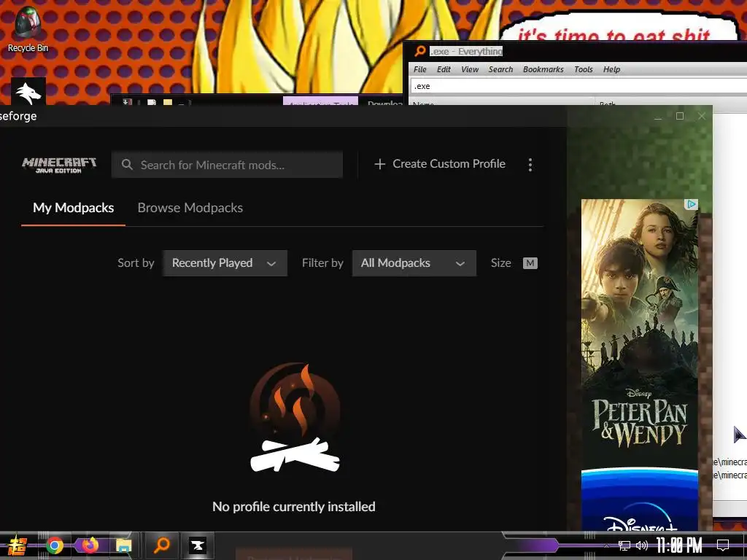This screenshot has height=560, width=747.
Task: Maximize the CurseForge window
Action: (x=680, y=116)
